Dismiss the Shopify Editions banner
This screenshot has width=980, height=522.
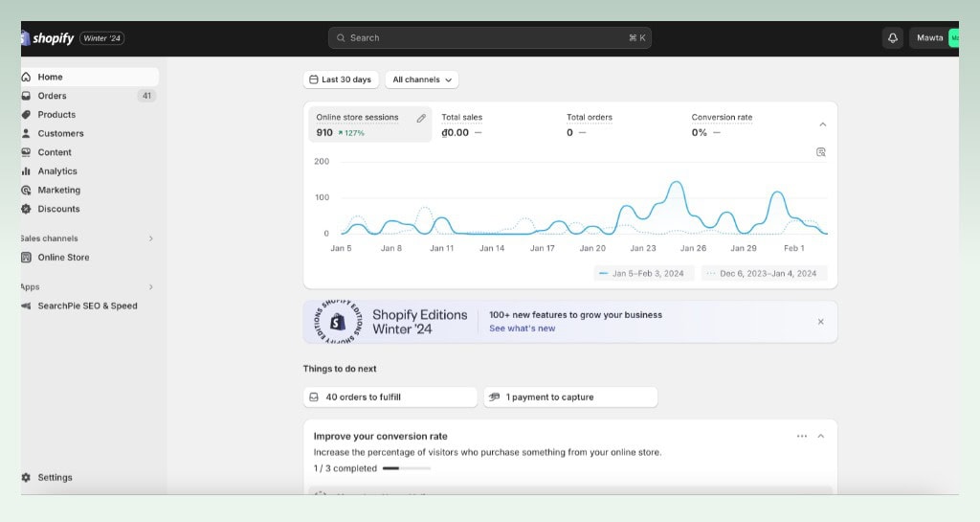point(820,322)
